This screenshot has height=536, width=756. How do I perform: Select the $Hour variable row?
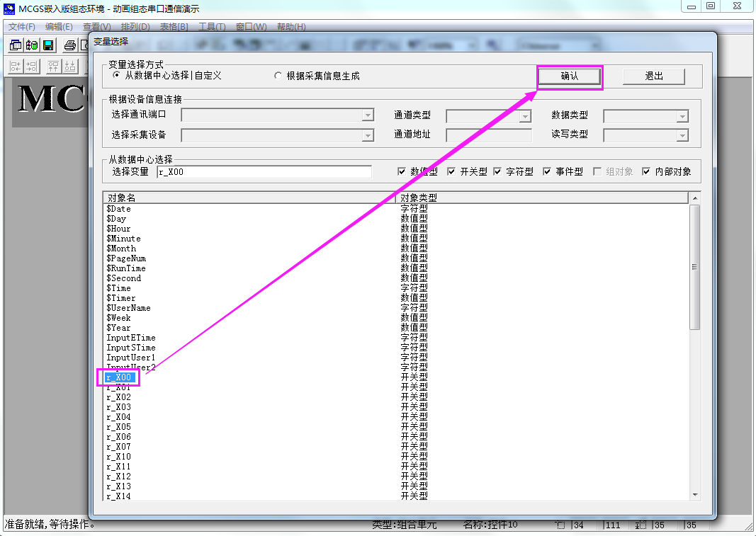pos(118,229)
